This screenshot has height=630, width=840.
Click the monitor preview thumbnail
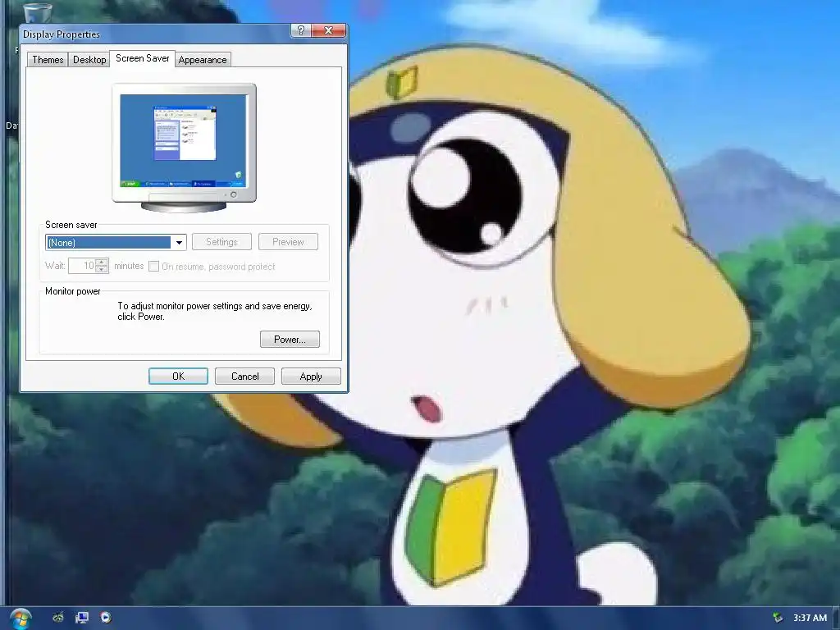click(184, 148)
